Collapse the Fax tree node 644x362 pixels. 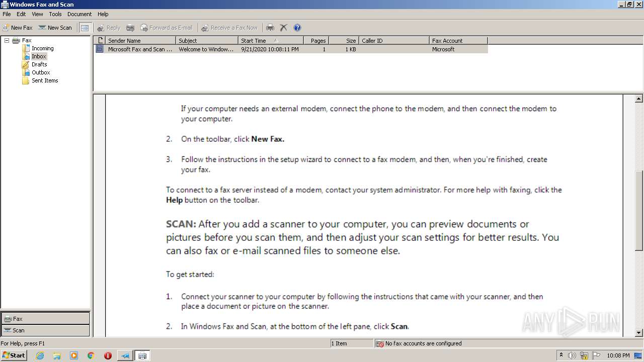click(x=7, y=40)
